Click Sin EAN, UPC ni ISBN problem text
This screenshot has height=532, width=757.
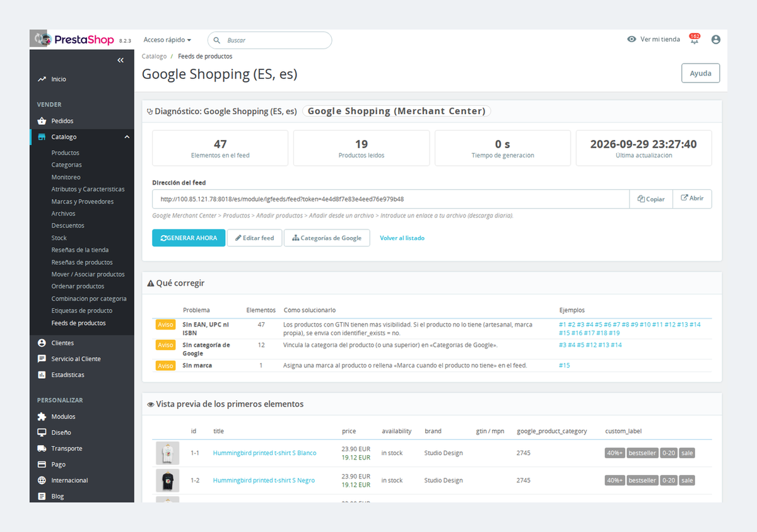[x=206, y=328]
